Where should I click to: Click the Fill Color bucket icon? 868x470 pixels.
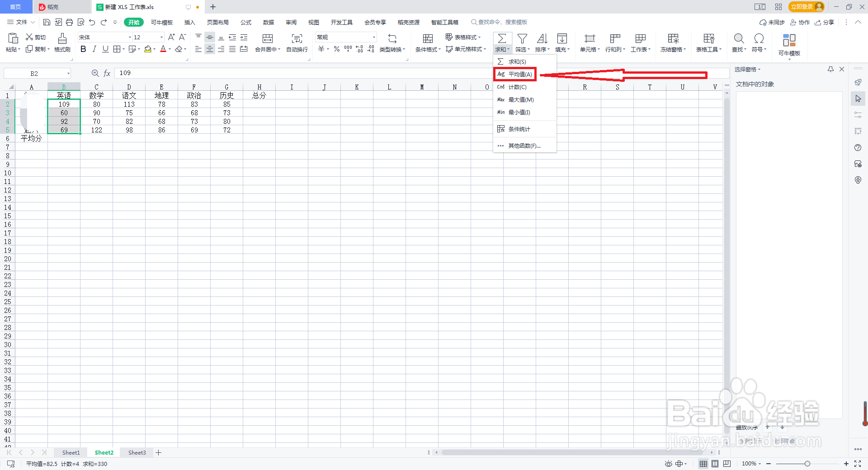148,49
